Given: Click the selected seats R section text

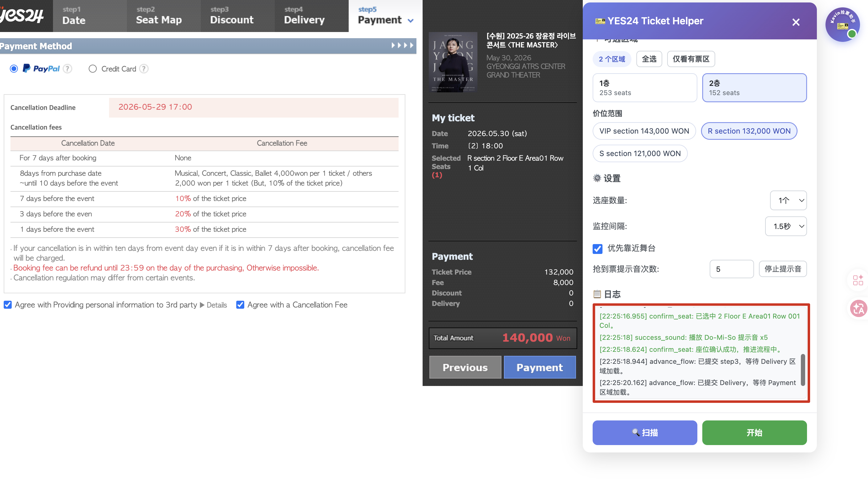Looking at the screenshot, I should pyautogui.click(x=515, y=163).
